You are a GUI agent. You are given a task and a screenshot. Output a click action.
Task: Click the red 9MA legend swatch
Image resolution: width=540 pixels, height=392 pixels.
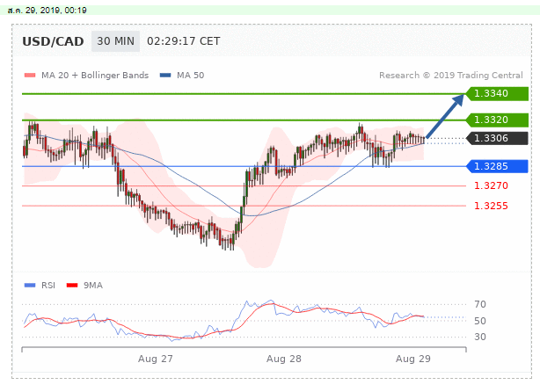pos(72,286)
